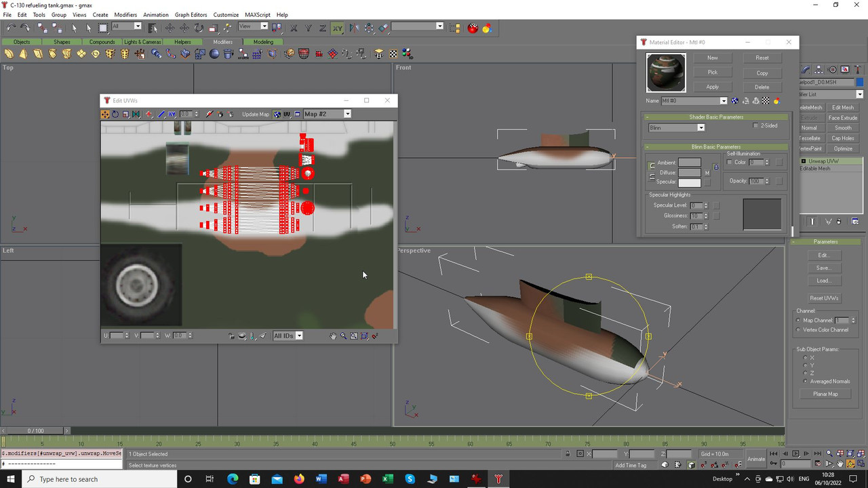Select the Vertex Color Channel radio button
The image size is (868, 488).
pyautogui.click(x=798, y=330)
